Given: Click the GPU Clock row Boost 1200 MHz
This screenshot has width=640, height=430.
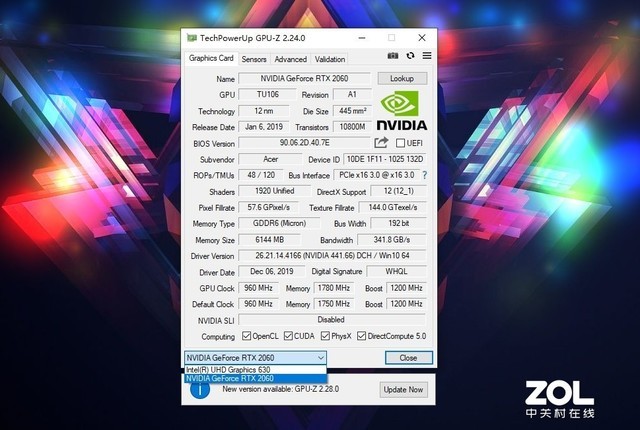Looking at the screenshot, I should [406, 288].
